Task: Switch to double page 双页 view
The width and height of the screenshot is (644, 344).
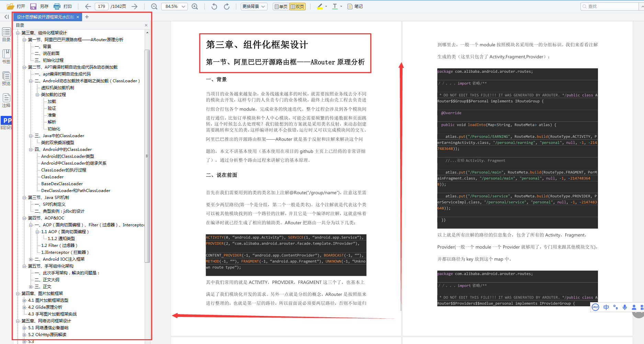Action: 297,7
